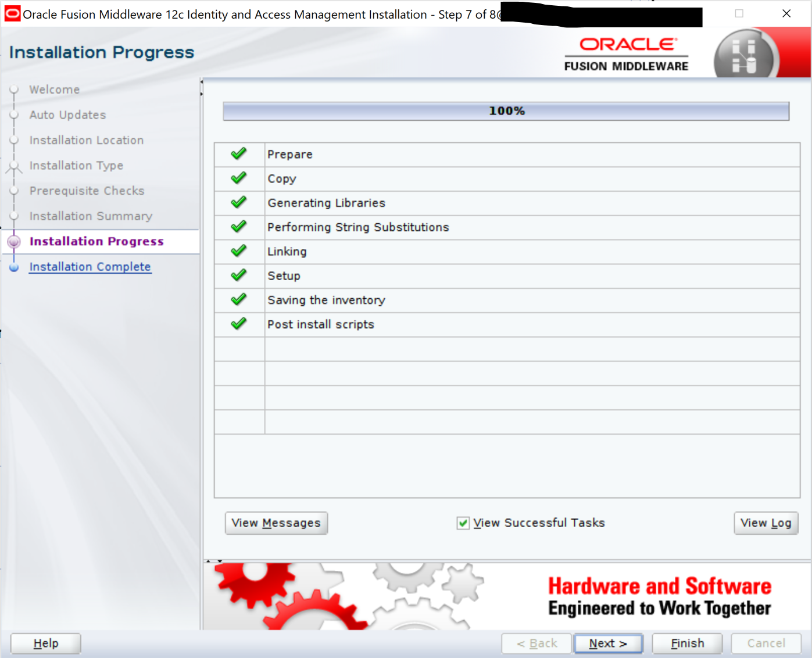Open the View Log button
The width and height of the screenshot is (812, 658).
click(766, 523)
